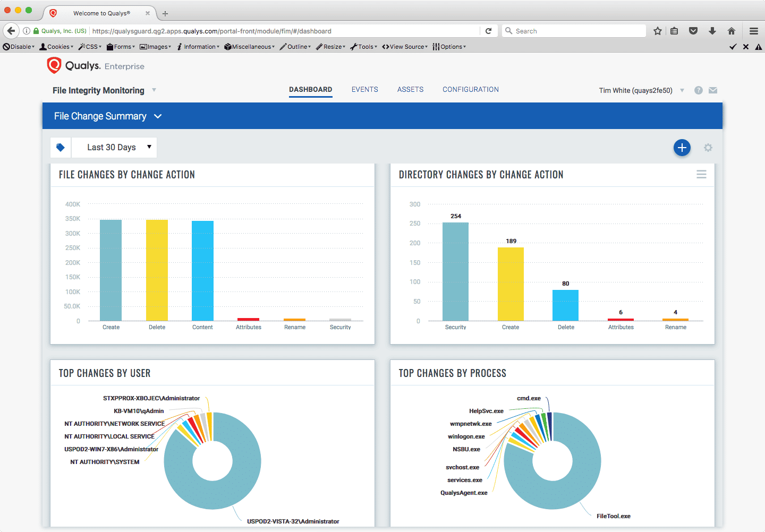Viewport: 765px width, 532px height.
Task: Open the Forms developer menu
Action: 121,47
